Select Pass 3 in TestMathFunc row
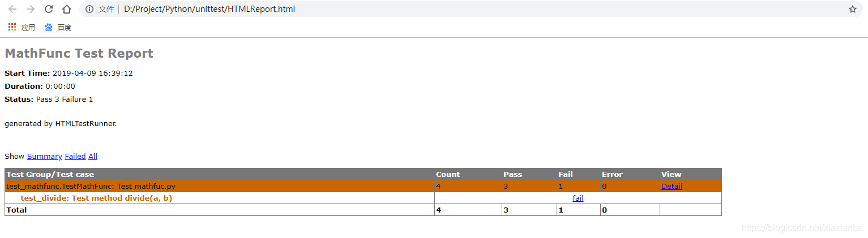The width and height of the screenshot is (868, 238). click(506, 186)
